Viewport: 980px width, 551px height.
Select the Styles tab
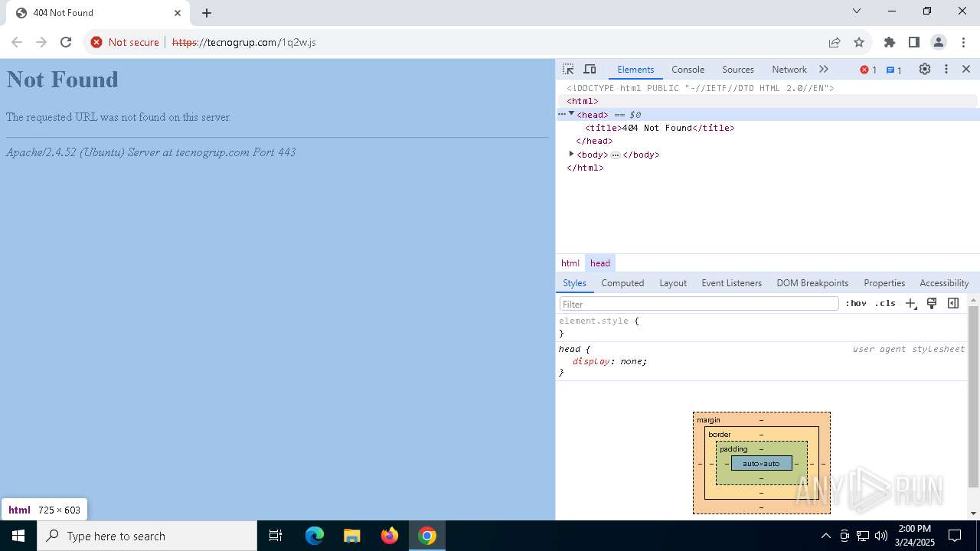(x=574, y=283)
